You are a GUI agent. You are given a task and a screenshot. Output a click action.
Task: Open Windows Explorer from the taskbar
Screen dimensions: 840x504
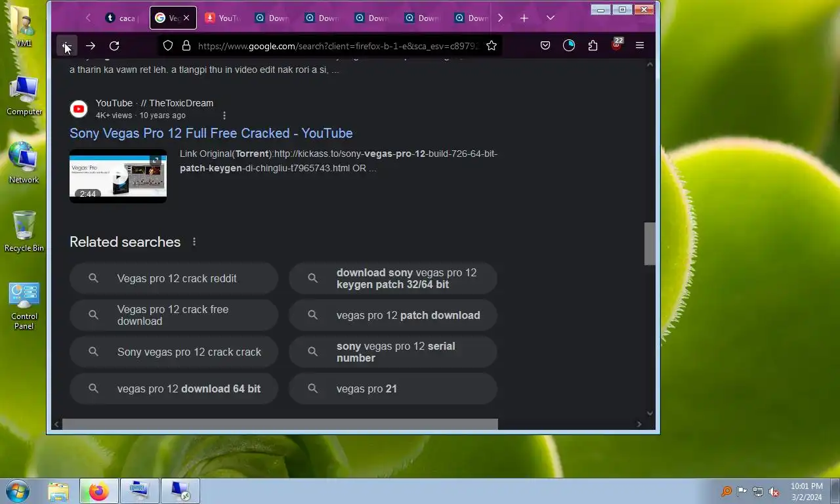[58, 491]
